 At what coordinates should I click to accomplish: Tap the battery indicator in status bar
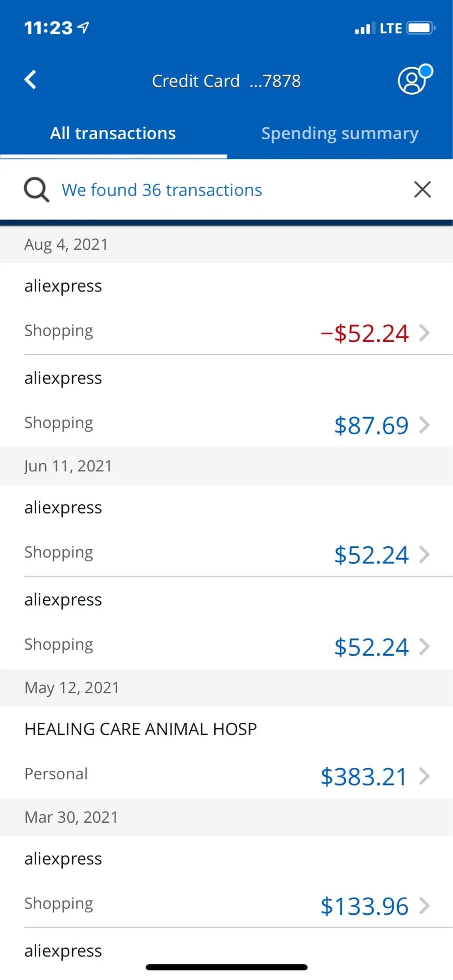pos(420,28)
